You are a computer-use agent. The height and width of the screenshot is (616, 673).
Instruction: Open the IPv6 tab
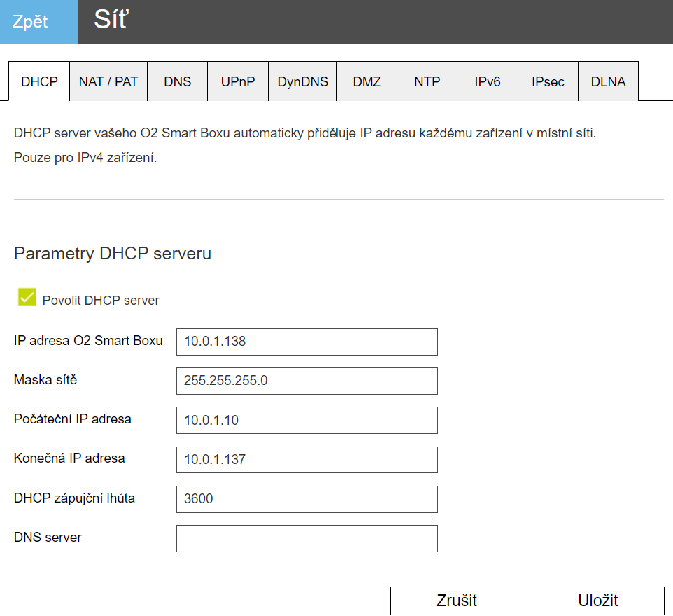pyautogui.click(x=488, y=82)
